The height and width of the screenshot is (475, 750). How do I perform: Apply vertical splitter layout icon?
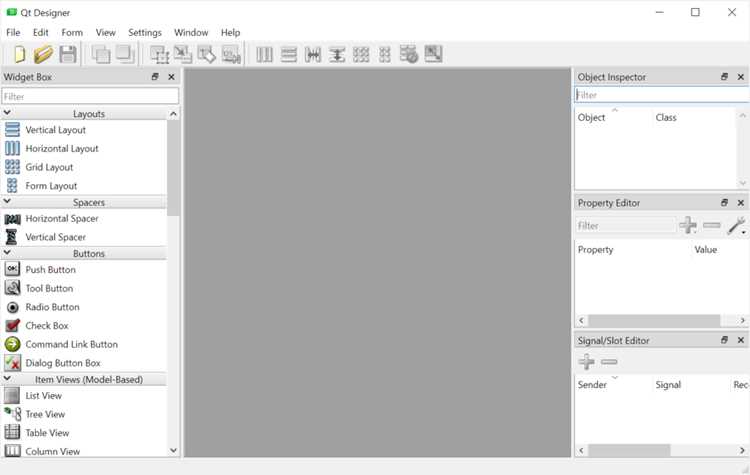coord(337,55)
